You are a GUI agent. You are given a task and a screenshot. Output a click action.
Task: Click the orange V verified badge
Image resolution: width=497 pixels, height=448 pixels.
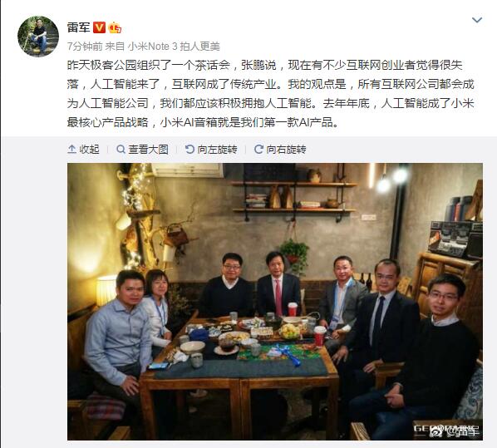pyautogui.click(x=99, y=27)
